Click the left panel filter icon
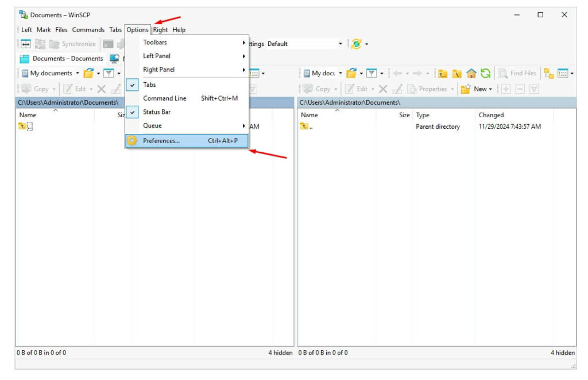Screen dimensions: 588x380 [109, 73]
